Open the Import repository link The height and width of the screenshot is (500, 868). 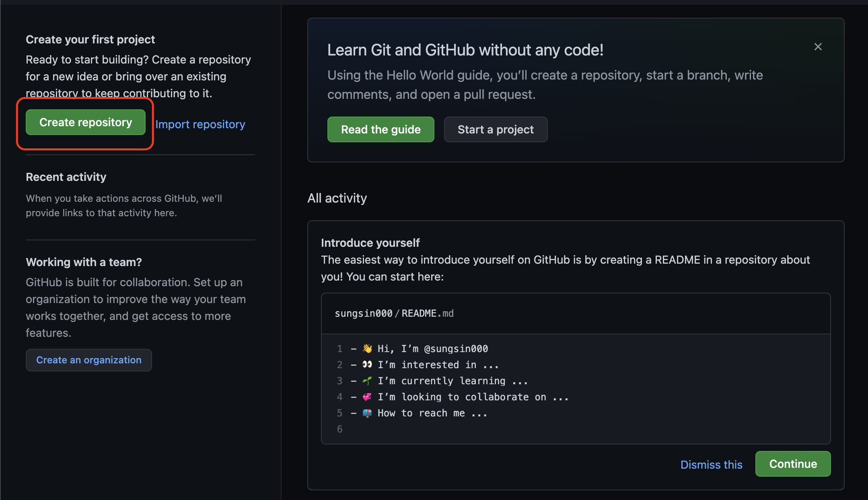[x=200, y=124]
